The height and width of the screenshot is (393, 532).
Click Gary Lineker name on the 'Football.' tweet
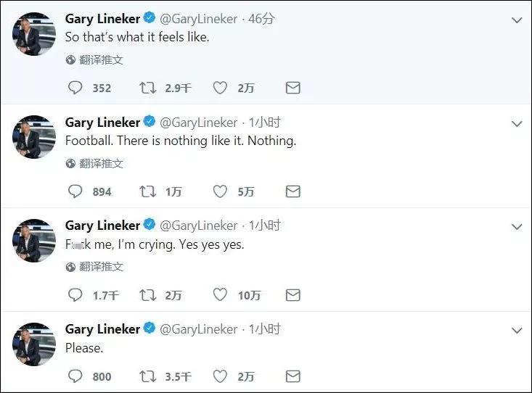tap(102, 122)
